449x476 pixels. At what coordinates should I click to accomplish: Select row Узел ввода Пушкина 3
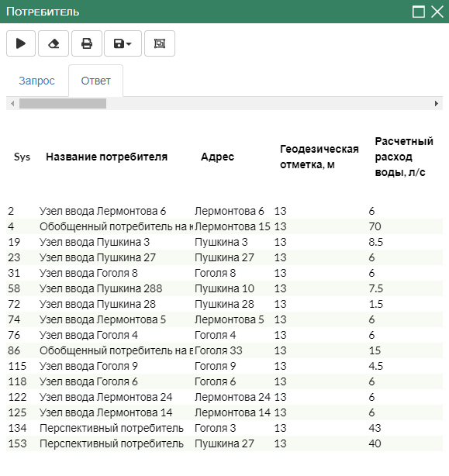click(x=224, y=242)
